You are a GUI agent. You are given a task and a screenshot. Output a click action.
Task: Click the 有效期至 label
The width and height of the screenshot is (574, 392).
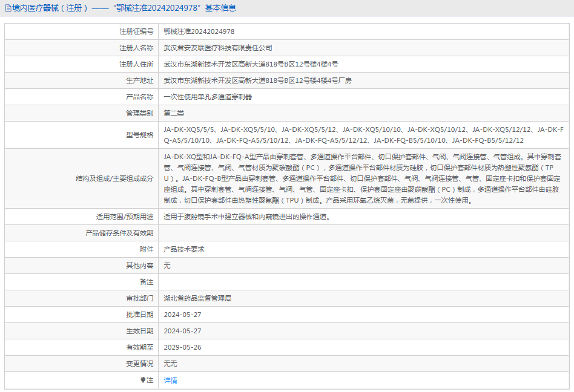[x=139, y=347]
